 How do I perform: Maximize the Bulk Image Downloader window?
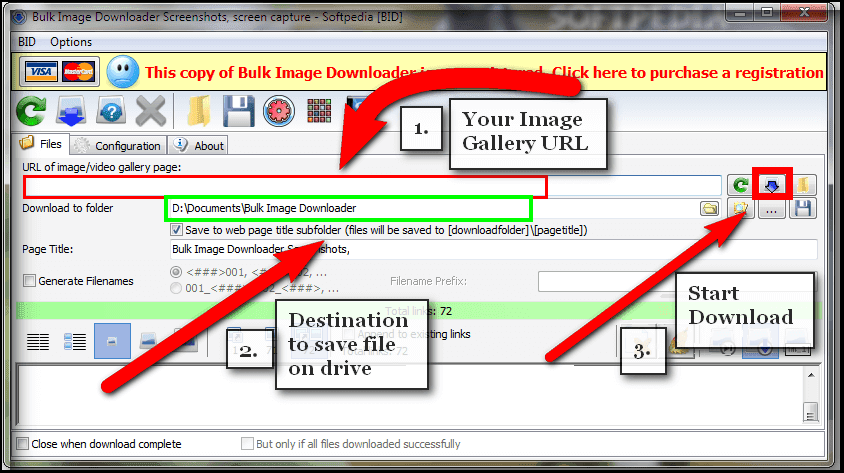click(767, 12)
